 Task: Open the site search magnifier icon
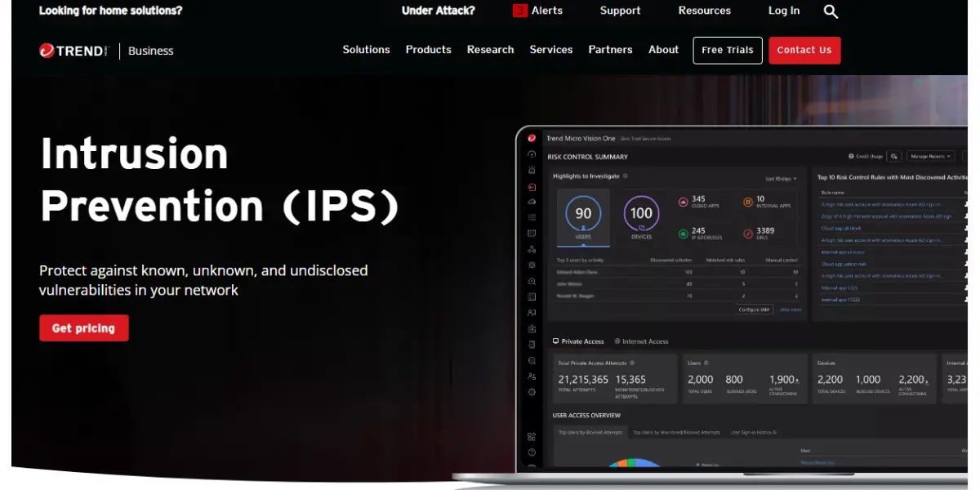coord(831,11)
